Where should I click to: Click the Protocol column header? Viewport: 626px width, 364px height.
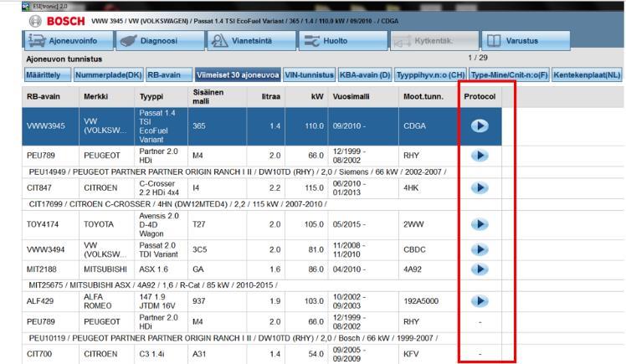coord(480,96)
